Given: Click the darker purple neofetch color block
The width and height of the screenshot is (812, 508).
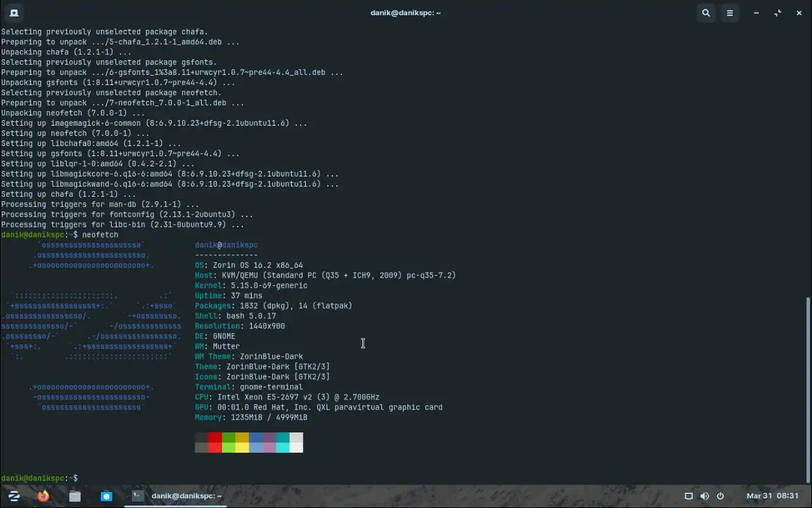Looking at the screenshot, I should coord(269,438).
